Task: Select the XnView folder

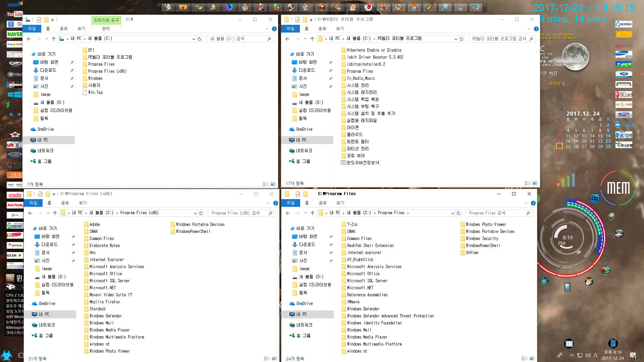Action: [472, 253]
